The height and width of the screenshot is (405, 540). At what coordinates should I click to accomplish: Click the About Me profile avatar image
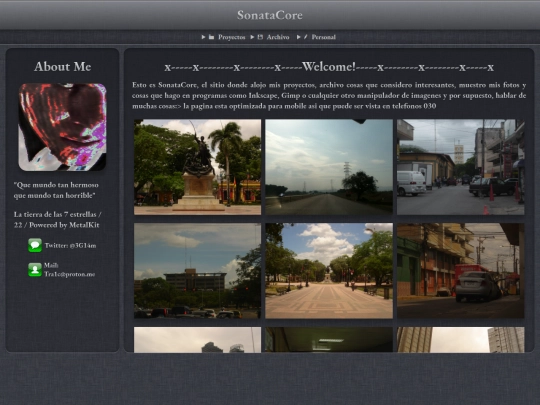(62, 127)
